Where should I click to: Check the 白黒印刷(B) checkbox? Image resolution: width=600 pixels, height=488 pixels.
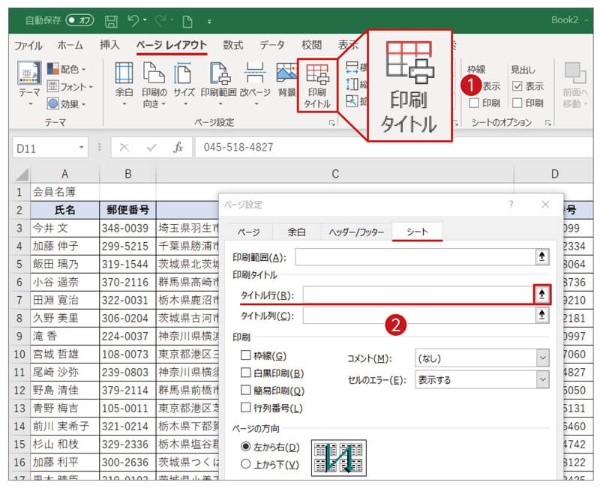tap(246, 372)
